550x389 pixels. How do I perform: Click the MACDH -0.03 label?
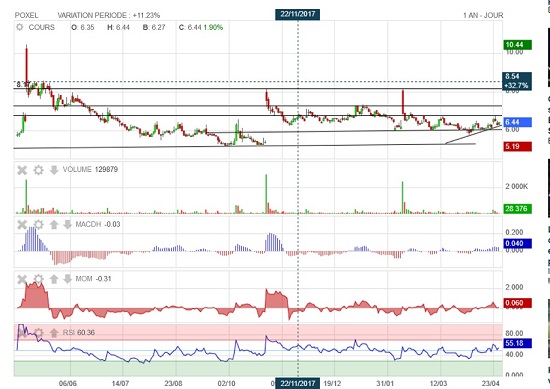[x=98, y=224]
